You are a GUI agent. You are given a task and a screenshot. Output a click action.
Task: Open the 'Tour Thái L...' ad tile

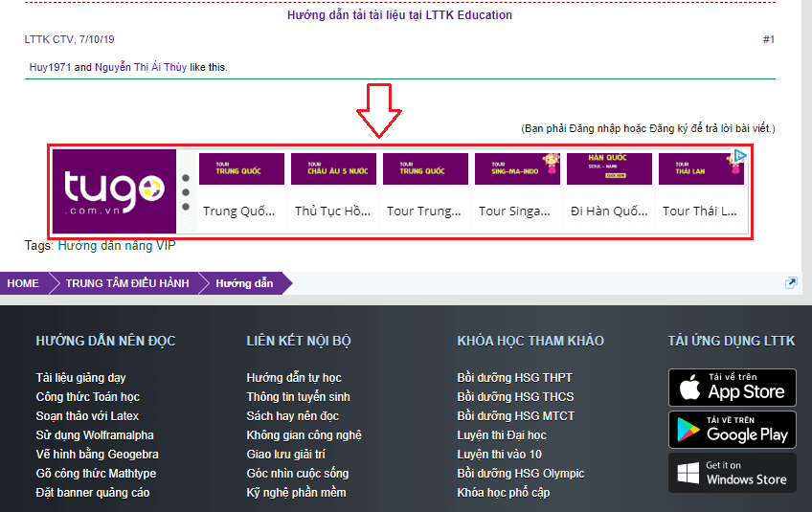point(701,191)
